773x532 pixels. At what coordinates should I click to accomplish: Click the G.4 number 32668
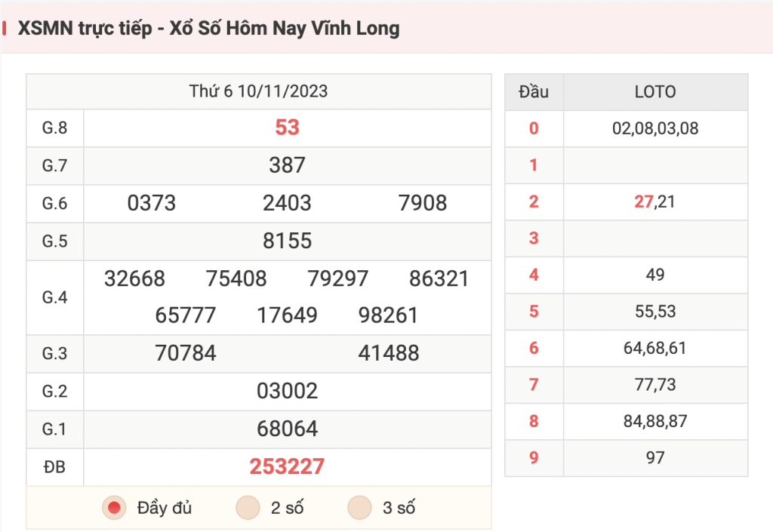[134, 278]
